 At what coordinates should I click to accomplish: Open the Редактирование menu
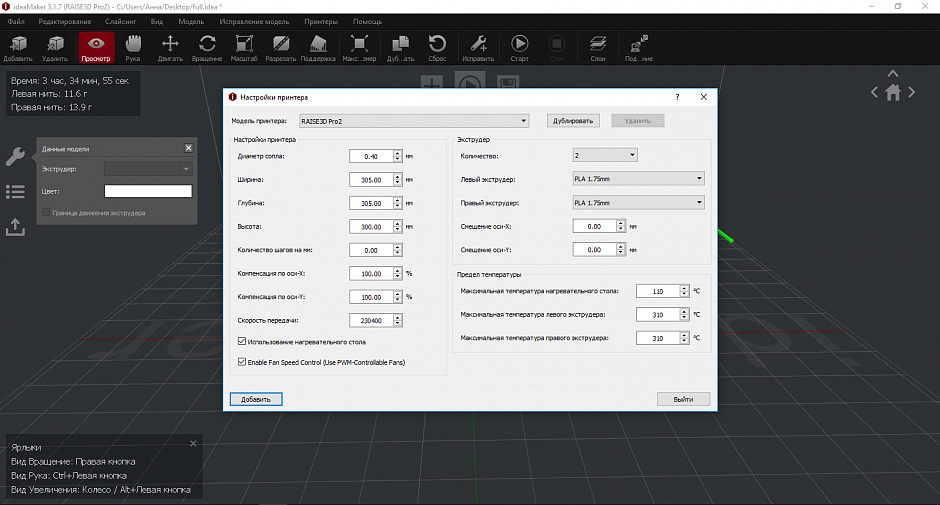click(65, 22)
